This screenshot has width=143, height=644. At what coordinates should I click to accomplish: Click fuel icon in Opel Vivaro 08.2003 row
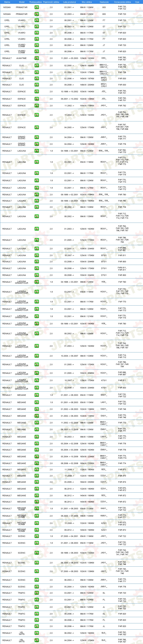[37, 27]
